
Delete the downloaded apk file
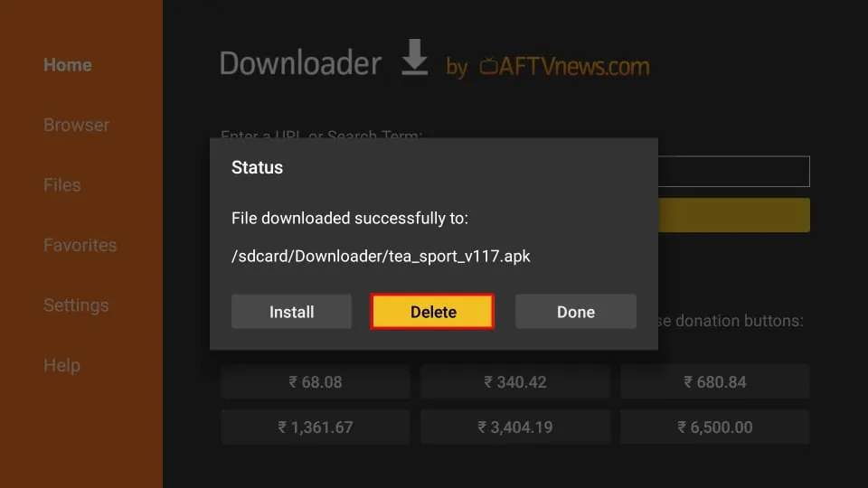432,312
